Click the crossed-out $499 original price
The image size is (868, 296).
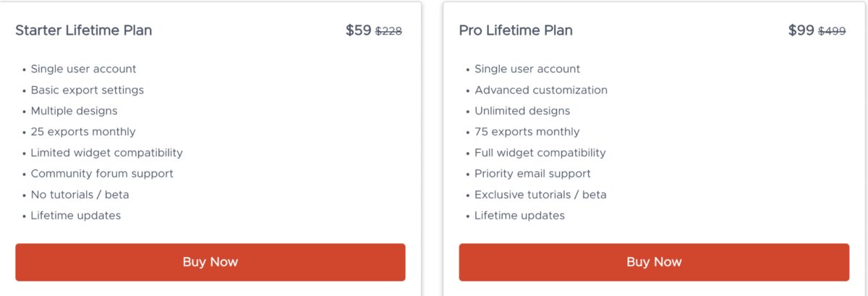(832, 31)
